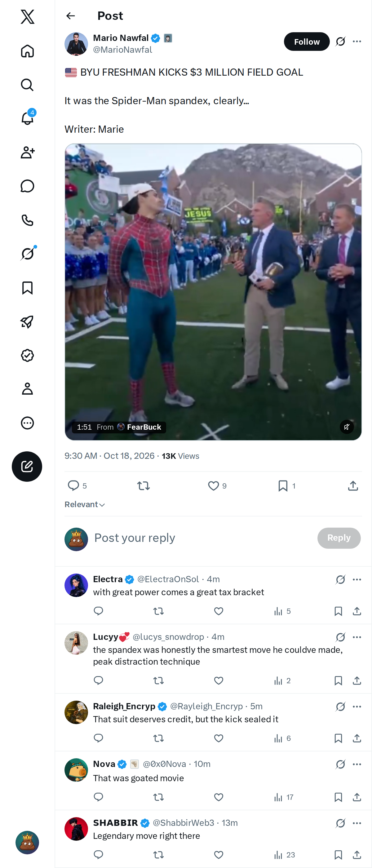Open the three-dot menu on Nova's reply
The image size is (372, 868).
(x=357, y=764)
